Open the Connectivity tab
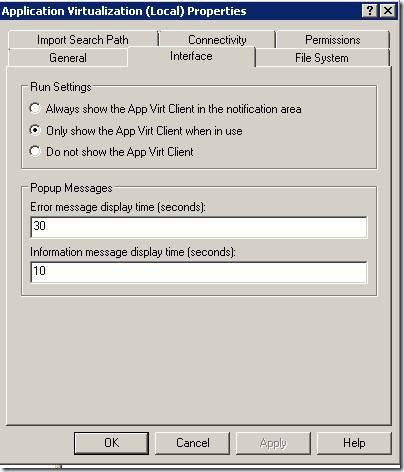 click(x=217, y=40)
